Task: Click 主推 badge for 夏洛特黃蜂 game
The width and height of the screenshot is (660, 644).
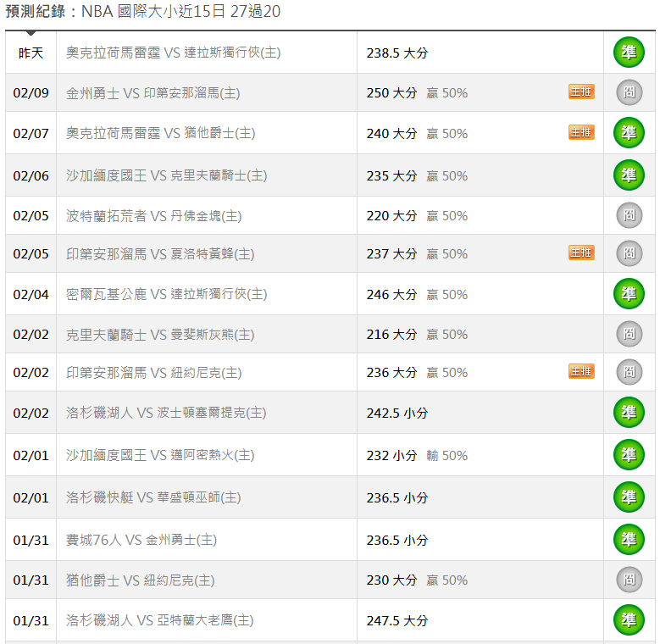Action: point(581,253)
